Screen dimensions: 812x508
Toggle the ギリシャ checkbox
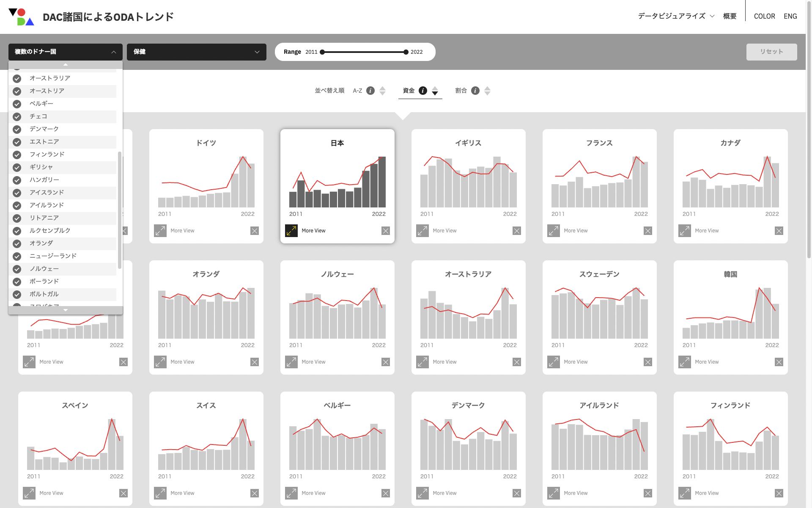pos(17,168)
